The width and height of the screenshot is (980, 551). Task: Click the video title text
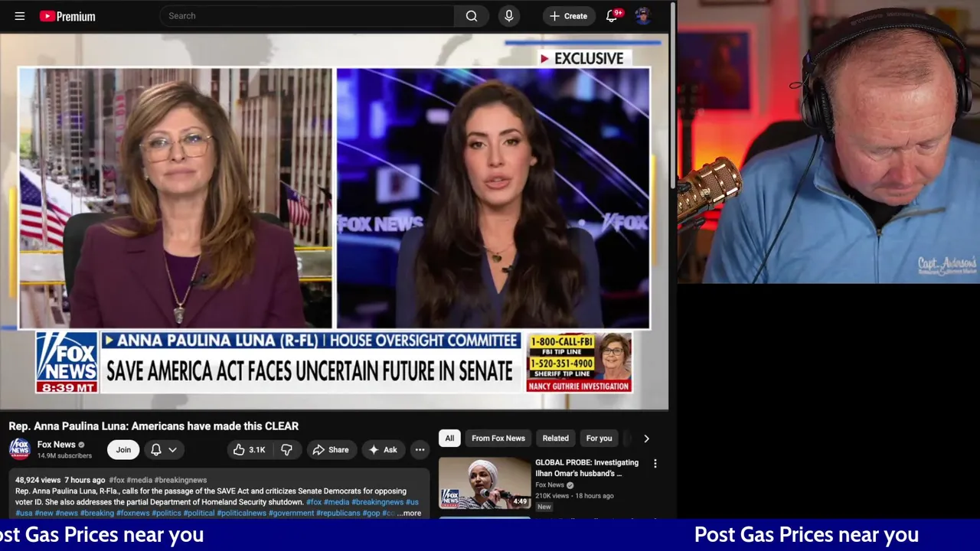coord(153,426)
